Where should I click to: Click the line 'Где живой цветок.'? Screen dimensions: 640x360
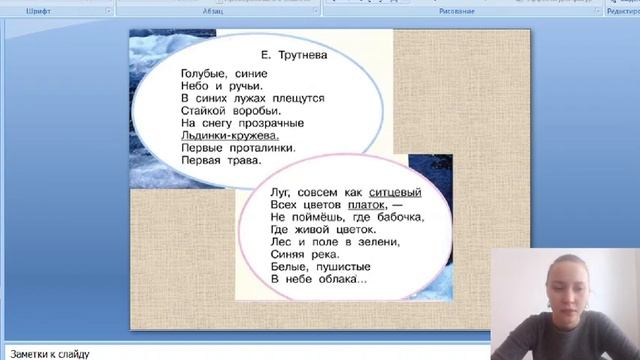(x=323, y=229)
